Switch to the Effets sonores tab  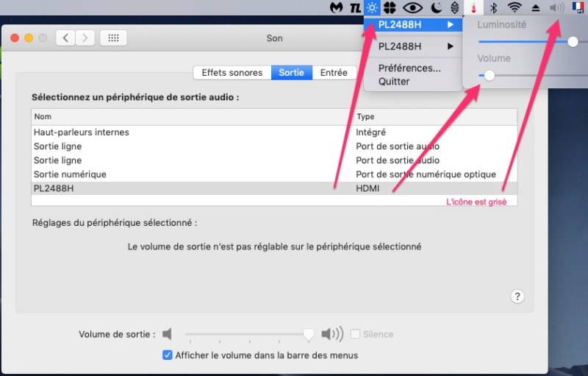coord(232,72)
